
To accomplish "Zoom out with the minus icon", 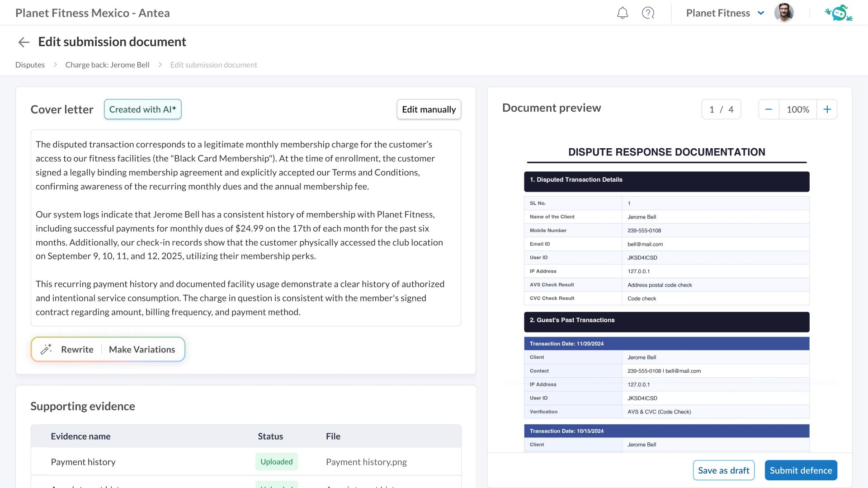I will pos(769,109).
